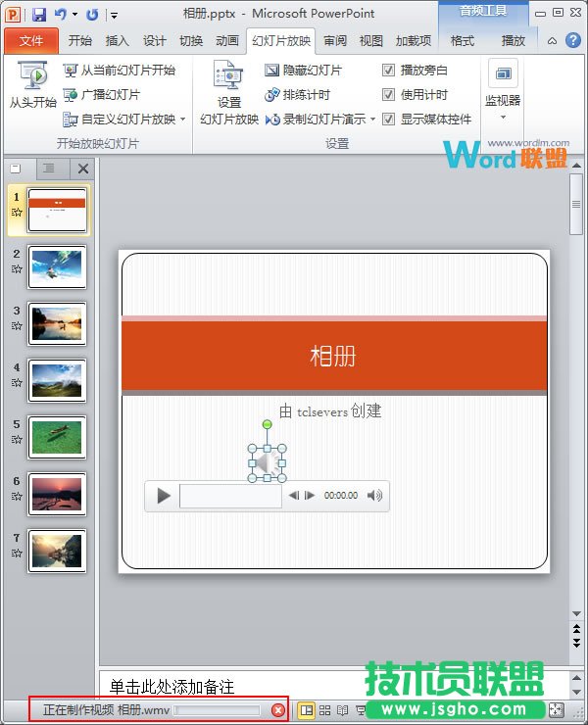Open the Undo history dropdown arrow
Image resolution: width=588 pixels, height=725 pixels.
point(74,15)
